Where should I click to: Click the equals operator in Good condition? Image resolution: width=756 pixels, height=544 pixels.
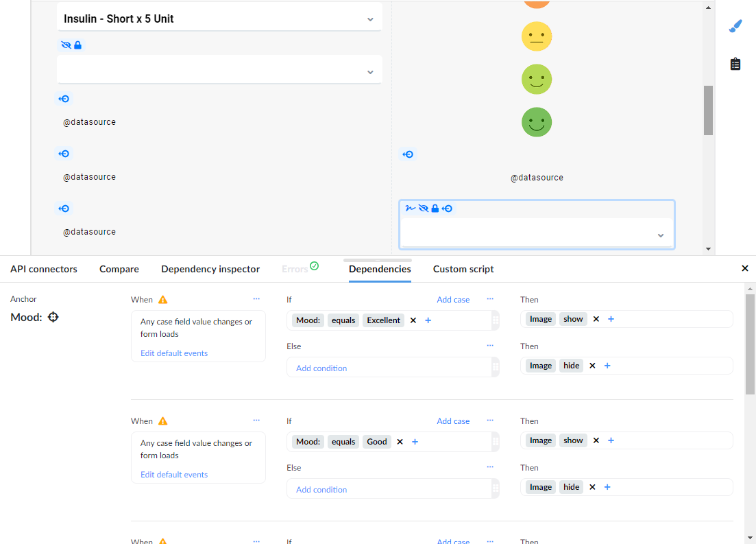pyautogui.click(x=343, y=442)
